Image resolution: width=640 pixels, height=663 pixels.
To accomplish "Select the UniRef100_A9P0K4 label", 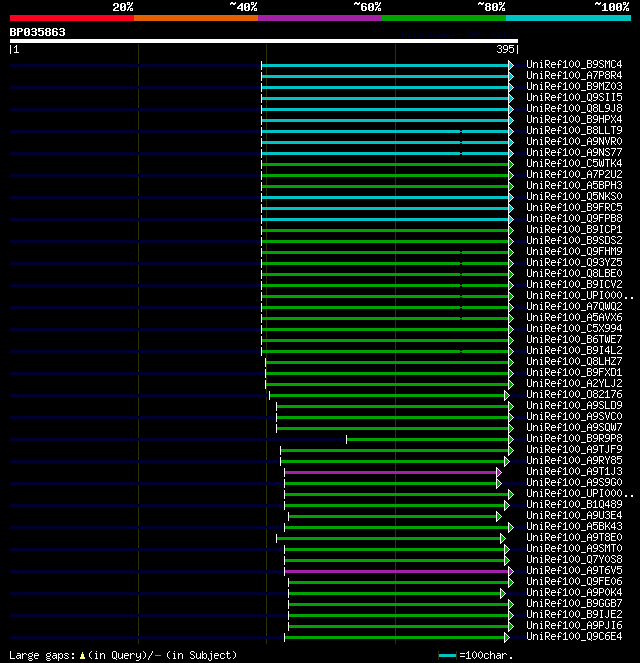I will (x=574, y=592).
